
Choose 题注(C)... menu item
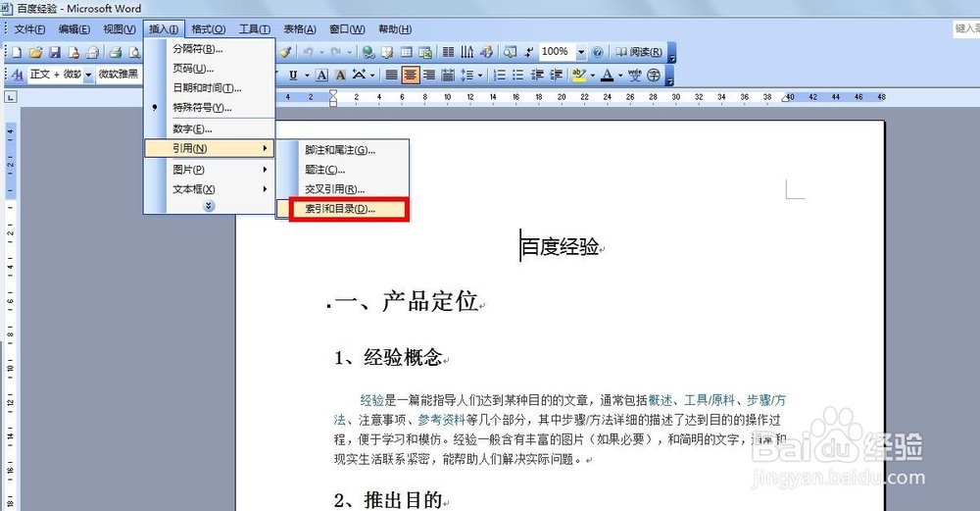(x=343, y=170)
